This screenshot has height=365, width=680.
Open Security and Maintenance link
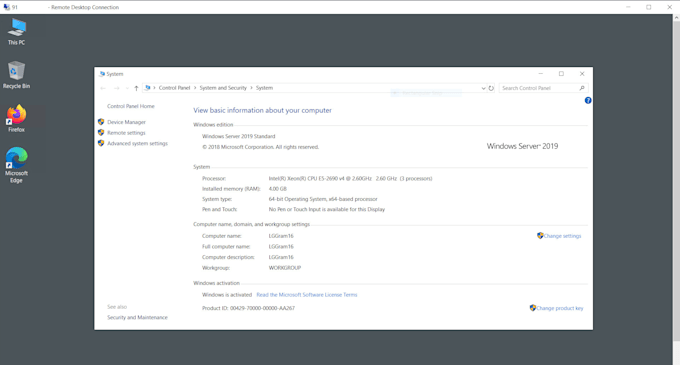point(137,317)
